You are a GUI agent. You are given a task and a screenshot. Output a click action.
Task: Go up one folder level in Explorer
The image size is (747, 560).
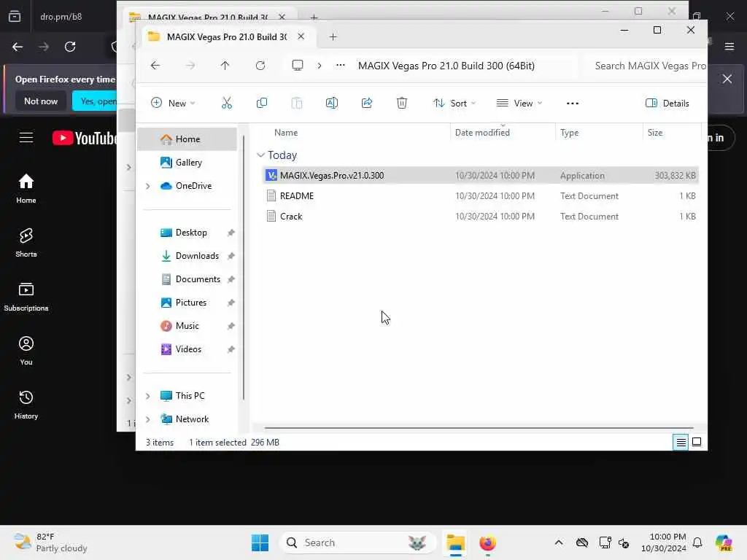pos(225,66)
